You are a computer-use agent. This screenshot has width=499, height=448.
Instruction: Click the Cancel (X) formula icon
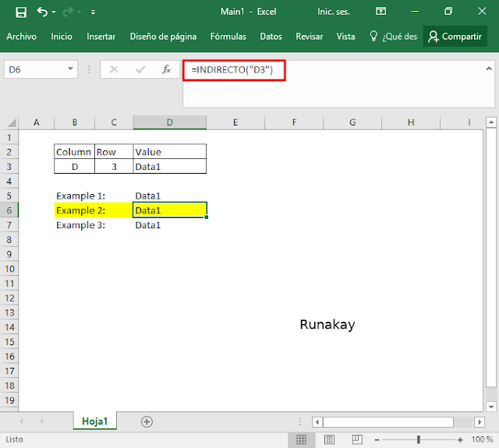(114, 69)
